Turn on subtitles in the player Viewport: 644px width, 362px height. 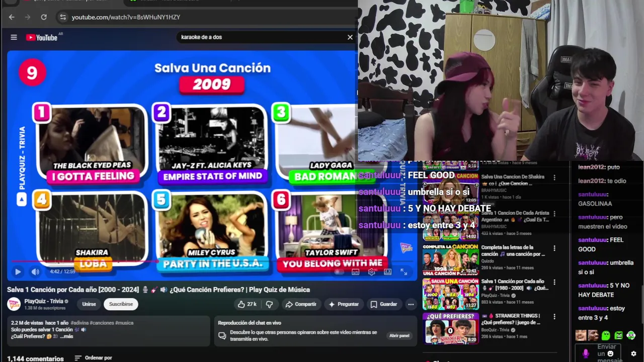(x=355, y=272)
